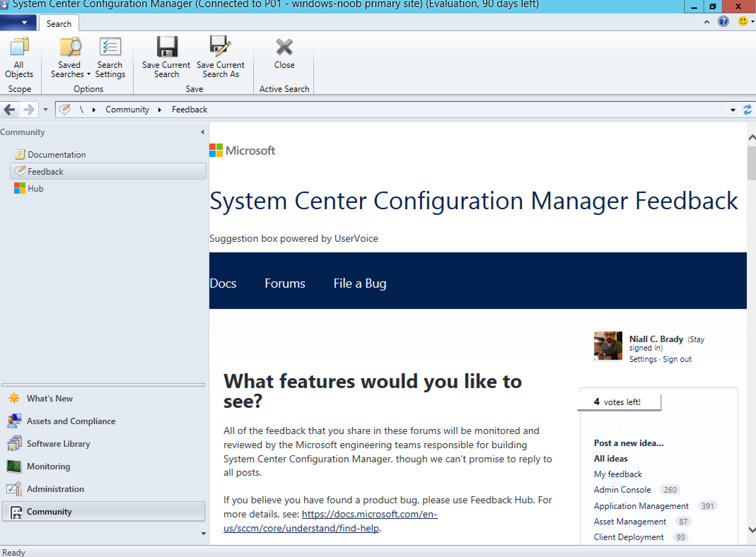Open the docs.microsoft.com find-help link

(x=330, y=521)
